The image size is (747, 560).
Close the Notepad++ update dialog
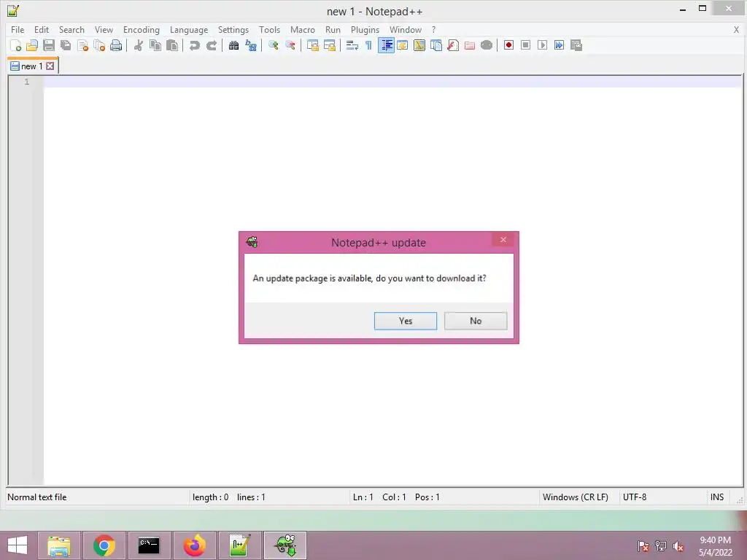(x=503, y=239)
